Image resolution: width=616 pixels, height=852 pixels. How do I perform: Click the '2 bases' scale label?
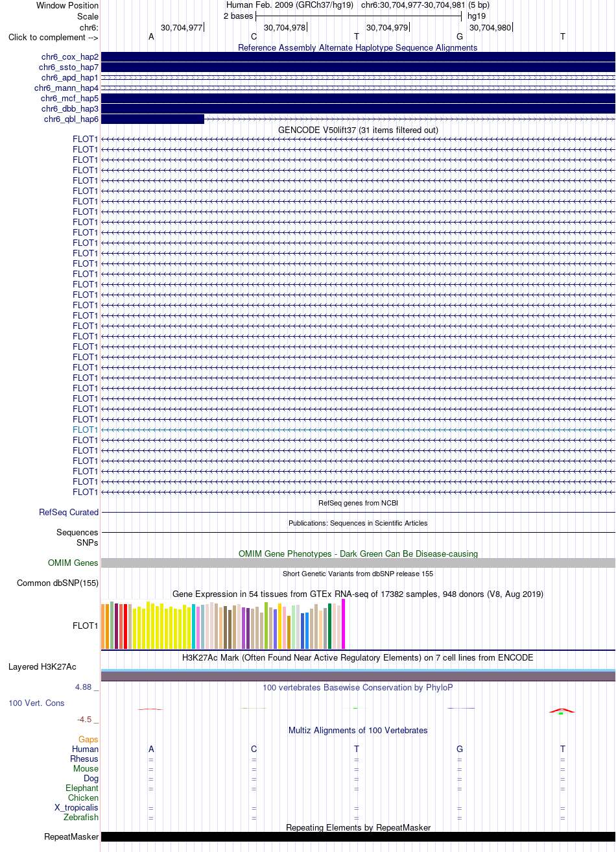tap(239, 16)
